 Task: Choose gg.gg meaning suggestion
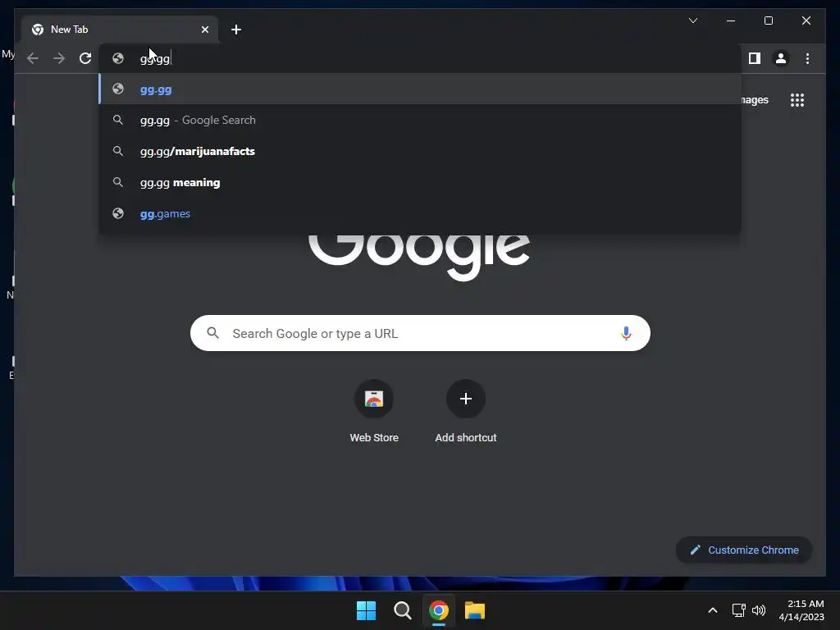[x=420, y=182]
